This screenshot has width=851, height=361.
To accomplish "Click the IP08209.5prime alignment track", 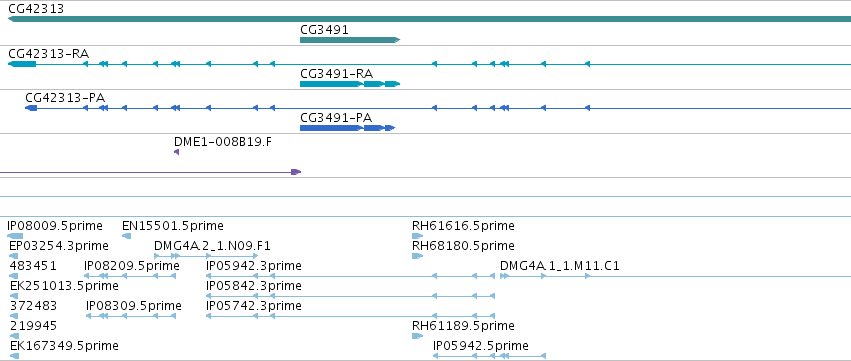I will click(x=130, y=276).
